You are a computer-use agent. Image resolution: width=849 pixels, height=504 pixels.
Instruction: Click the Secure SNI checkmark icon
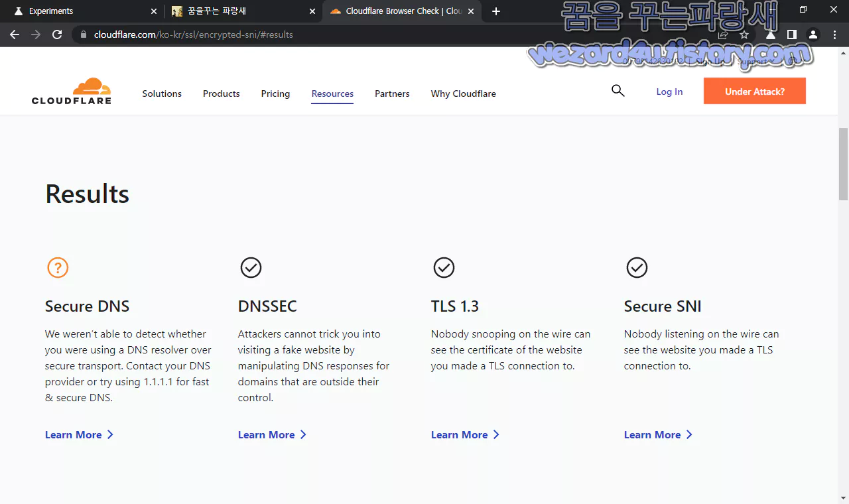pos(637,268)
